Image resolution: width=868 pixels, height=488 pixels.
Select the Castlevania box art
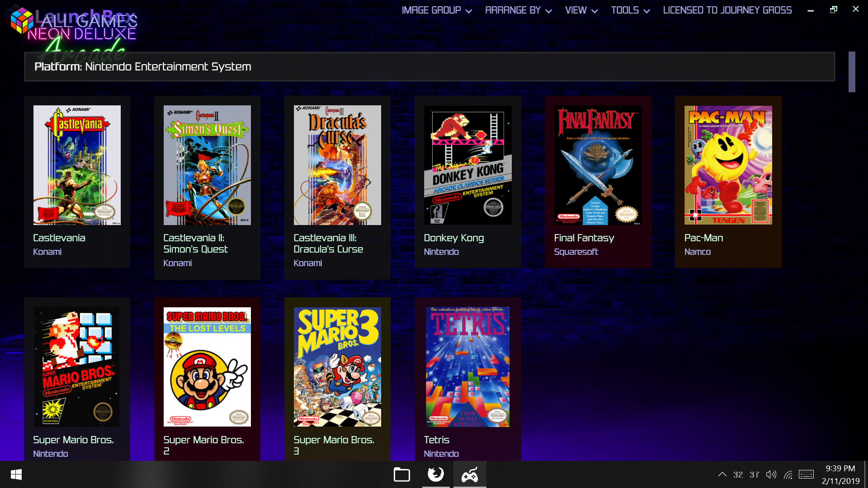click(77, 165)
